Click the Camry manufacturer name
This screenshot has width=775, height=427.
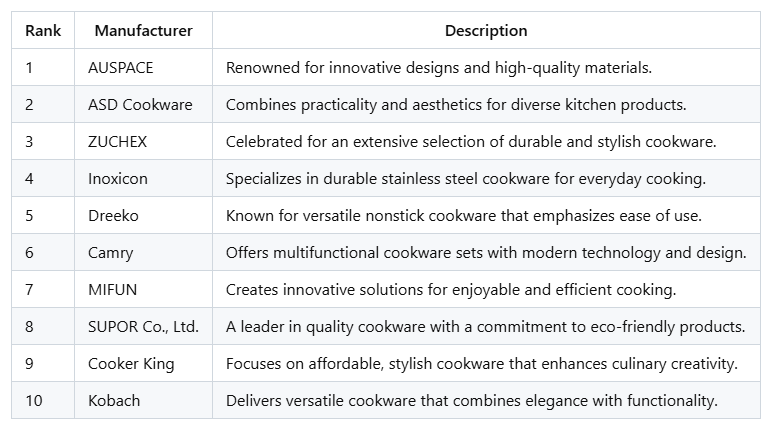(x=112, y=253)
